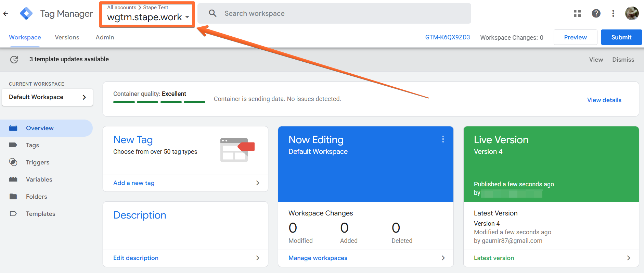
Task: Click the chevron beside Manage workspaces
Action: [x=443, y=258]
